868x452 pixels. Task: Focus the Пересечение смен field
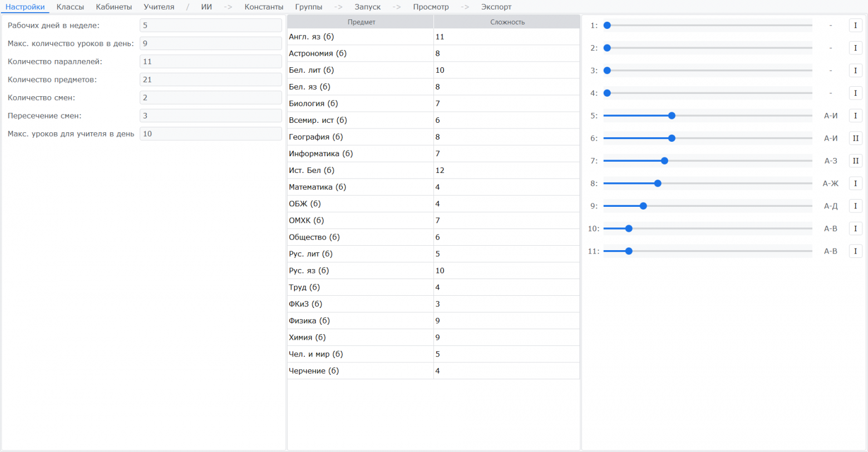pyautogui.click(x=211, y=116)
